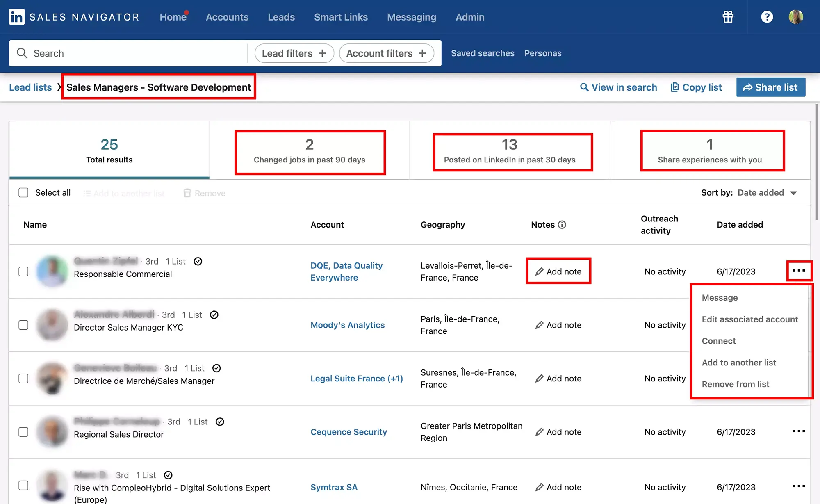Click the Share list icon button
Screen dimensions: 820x504
tap(771, 87)
